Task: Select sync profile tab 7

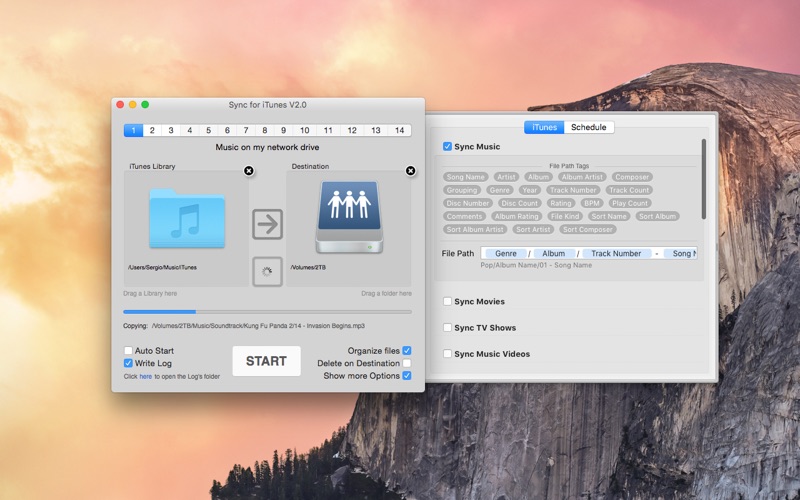Action: [246, 130]
